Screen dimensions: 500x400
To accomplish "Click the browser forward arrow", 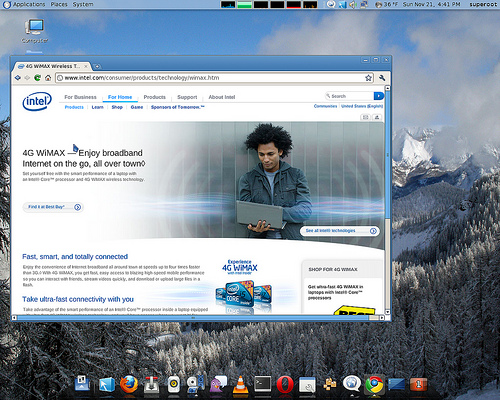I will point(27,78).
